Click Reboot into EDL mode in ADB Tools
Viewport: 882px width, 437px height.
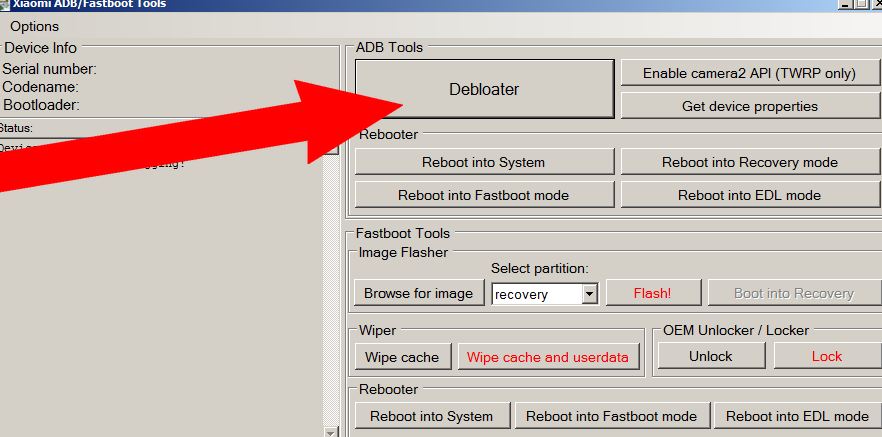(750, 195)
